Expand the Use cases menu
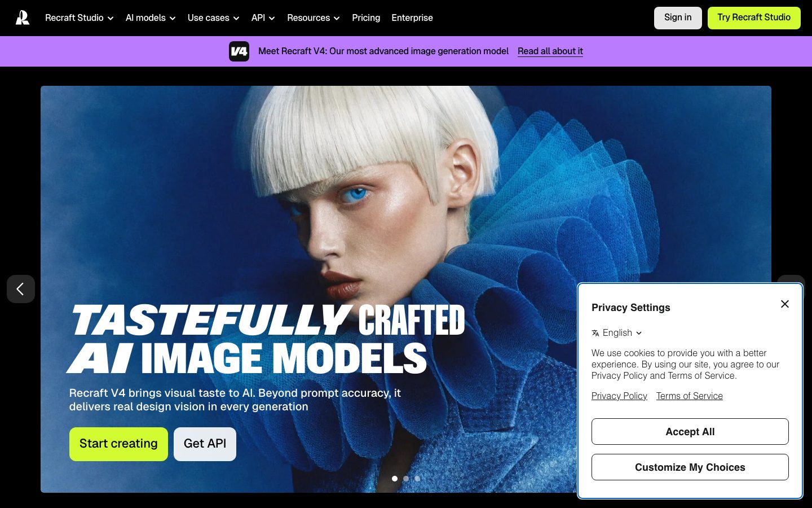The height and width of the screenshot is (508, 812). click(213, 18)
